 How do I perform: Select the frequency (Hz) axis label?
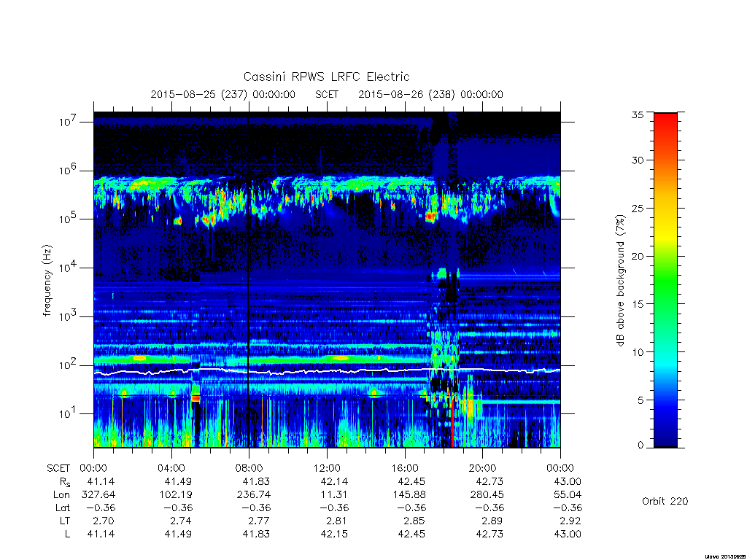[x=47, y=281]
